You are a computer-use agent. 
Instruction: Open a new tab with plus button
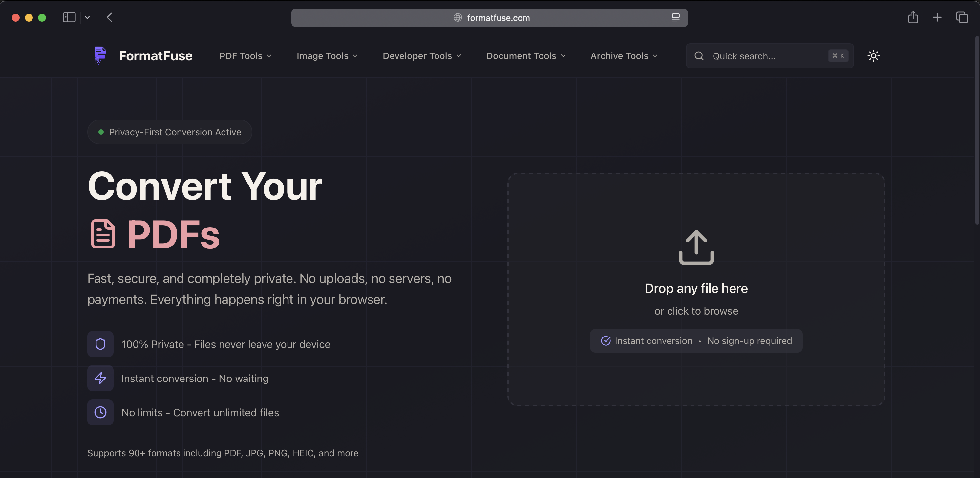(x=937, y=17)
